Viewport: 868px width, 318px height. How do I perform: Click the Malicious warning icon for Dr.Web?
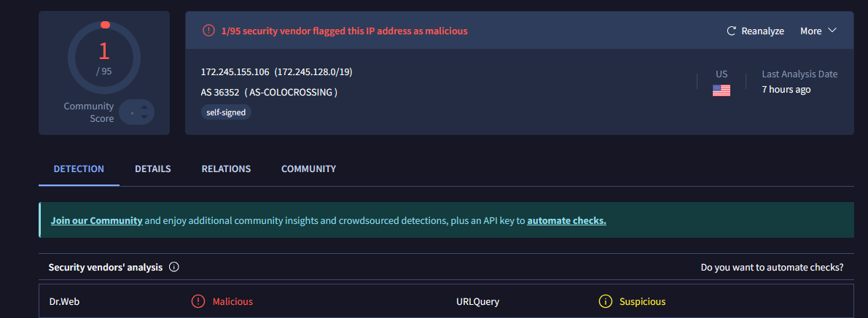pos(198,301)
